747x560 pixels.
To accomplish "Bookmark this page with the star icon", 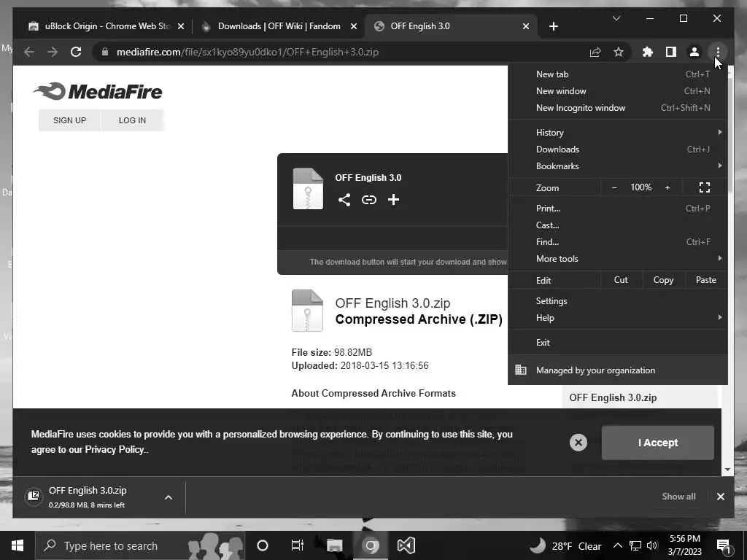I will (x=619, y=52).
